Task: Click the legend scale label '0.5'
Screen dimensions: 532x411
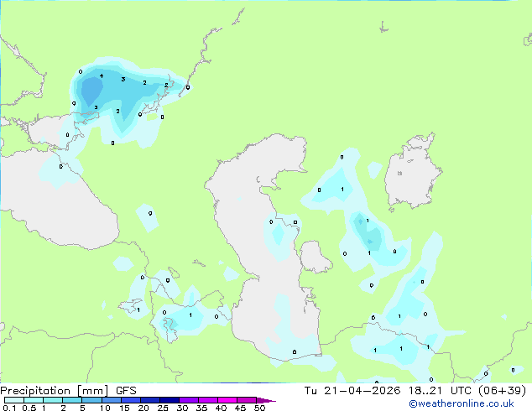Action: 29,408
